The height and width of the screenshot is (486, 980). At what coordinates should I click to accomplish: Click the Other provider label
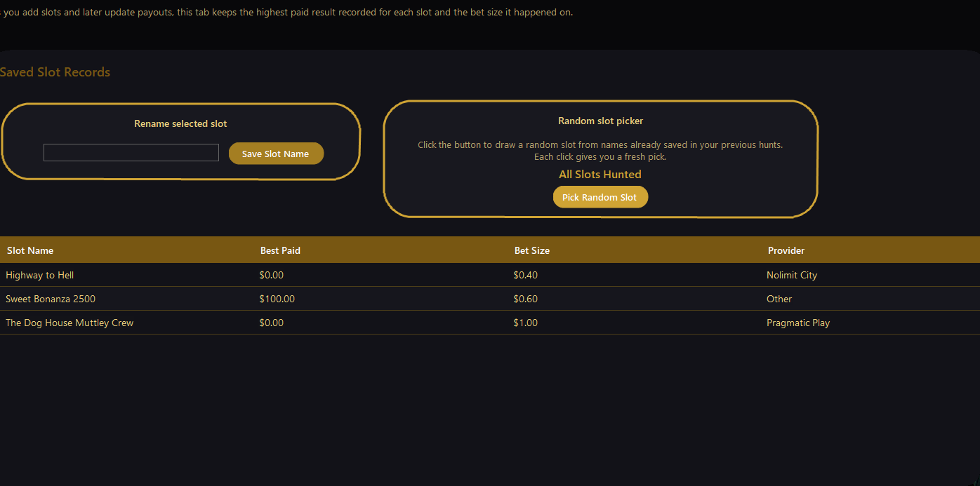click(x=779, y=299)
